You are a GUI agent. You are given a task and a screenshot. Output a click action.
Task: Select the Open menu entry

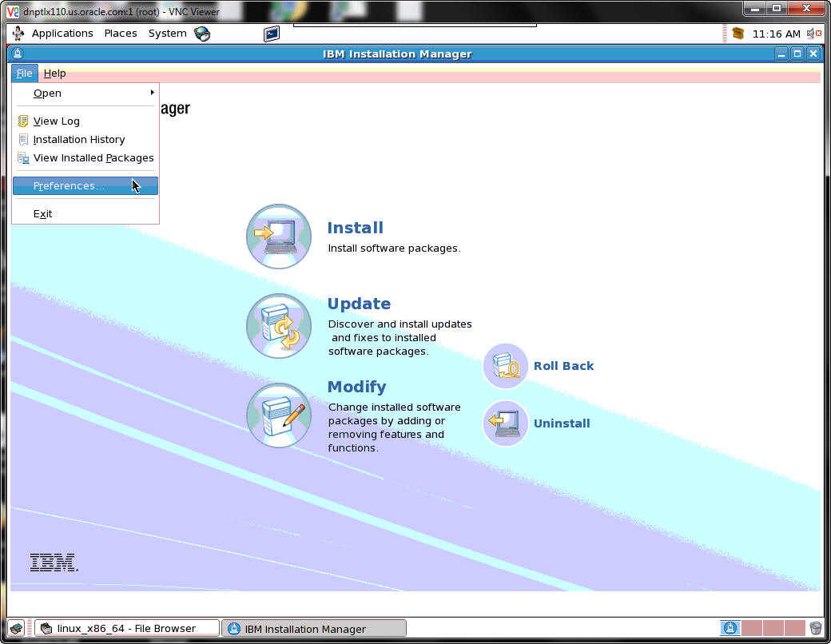point(85,93)
